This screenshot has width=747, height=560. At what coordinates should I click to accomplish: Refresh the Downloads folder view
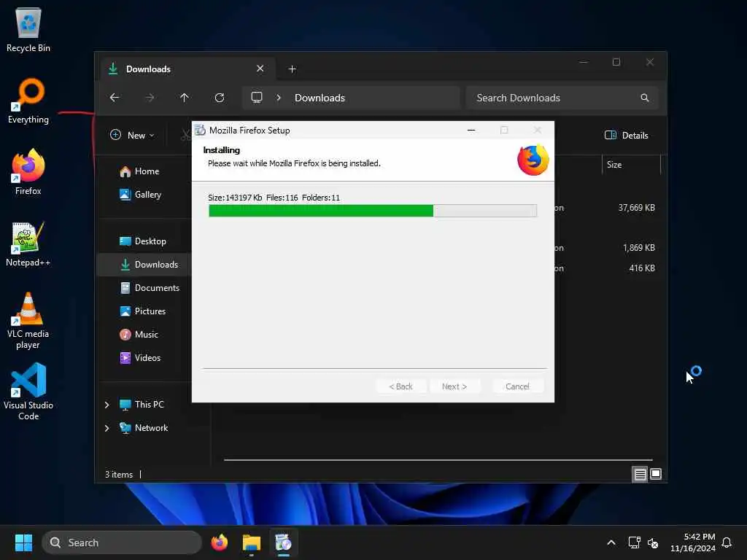click(x=220, y=98)
